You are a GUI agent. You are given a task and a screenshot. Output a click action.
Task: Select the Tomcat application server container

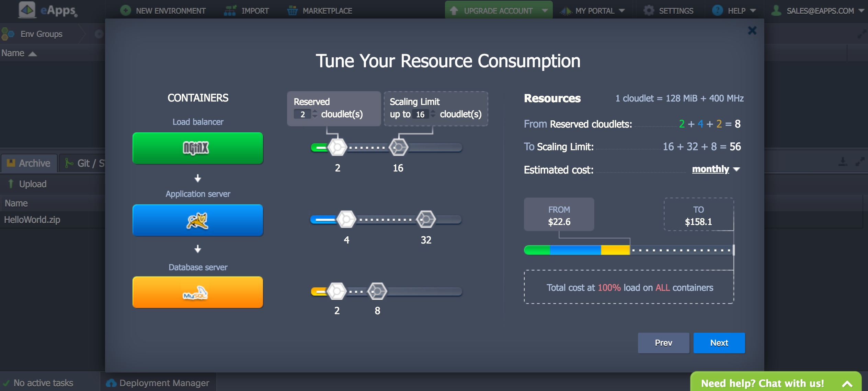tap(198, 220)
